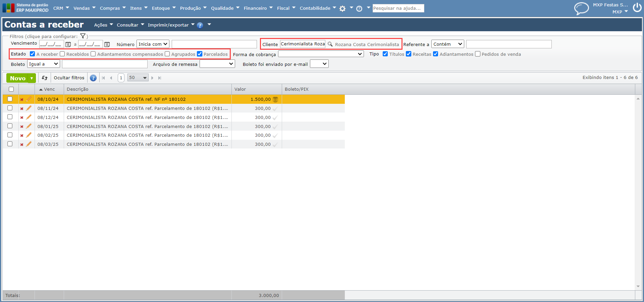The height and width of the screenshot is (302, 644).
Task: Edit the 08/11/24 installment with pencil
Action: point(29,108)
